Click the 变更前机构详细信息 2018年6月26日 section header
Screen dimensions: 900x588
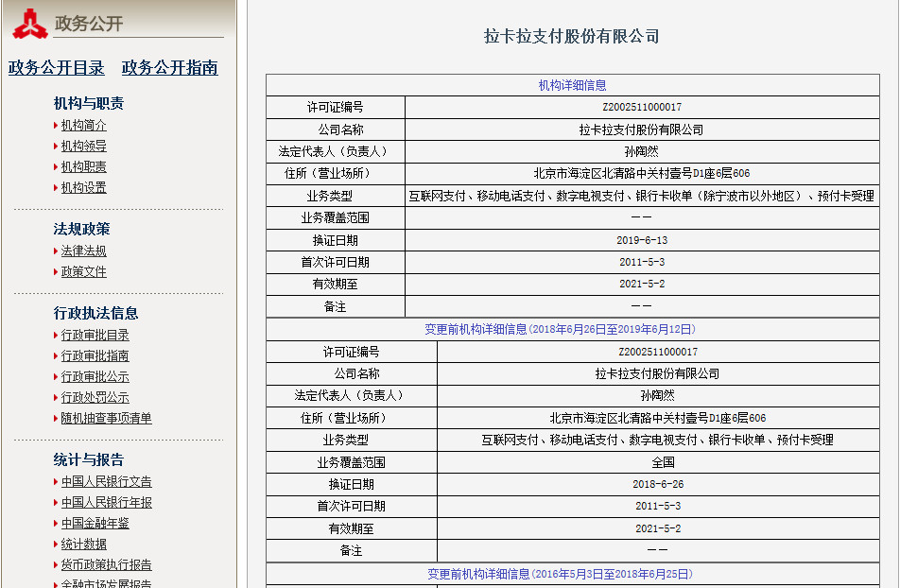pos(560,330)
